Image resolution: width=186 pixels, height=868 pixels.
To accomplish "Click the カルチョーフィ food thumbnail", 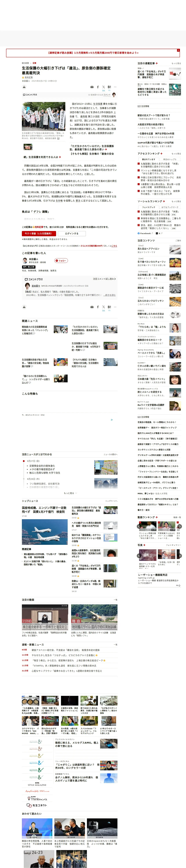I will 175,262.
